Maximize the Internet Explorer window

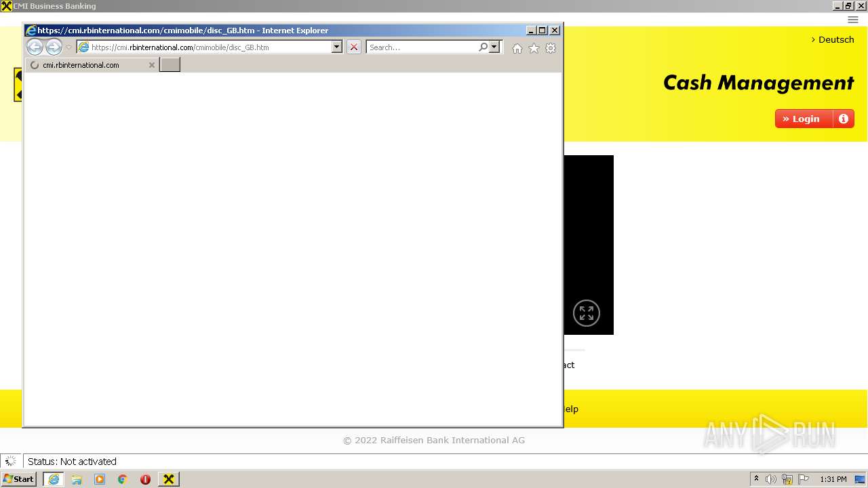tap(542, 30)
